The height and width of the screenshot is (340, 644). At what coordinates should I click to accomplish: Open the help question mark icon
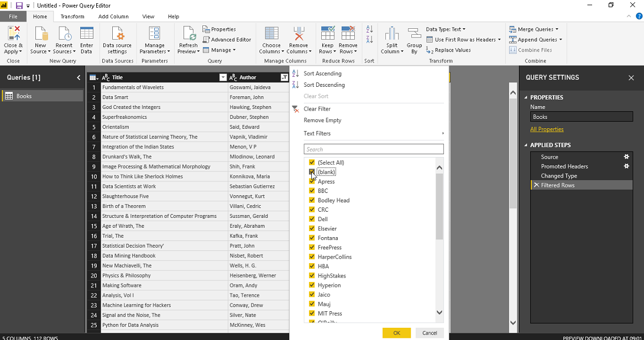point(638,16)
